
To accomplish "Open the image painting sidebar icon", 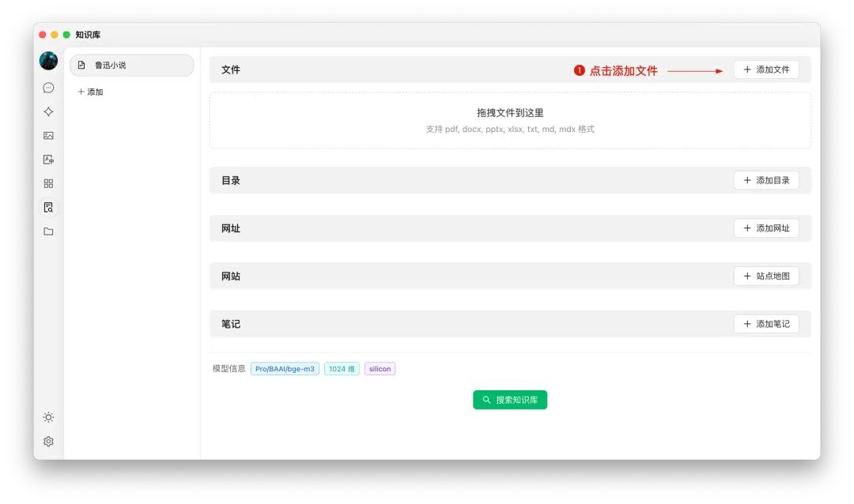I will [48, 136].
